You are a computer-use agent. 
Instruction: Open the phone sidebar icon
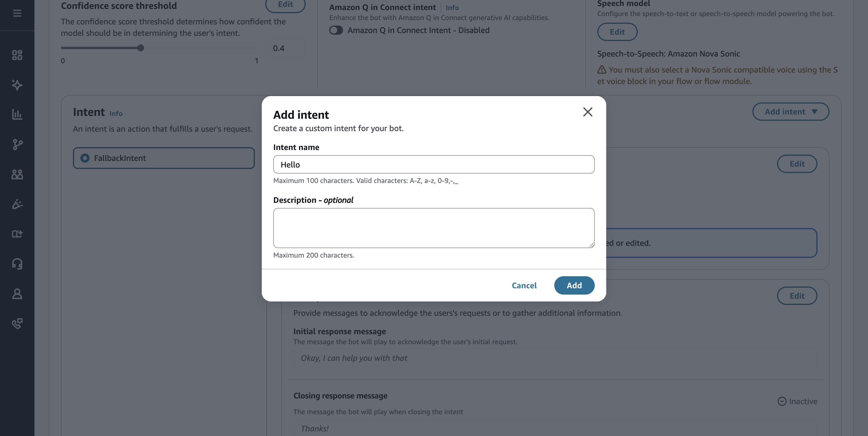coord(17,324)
